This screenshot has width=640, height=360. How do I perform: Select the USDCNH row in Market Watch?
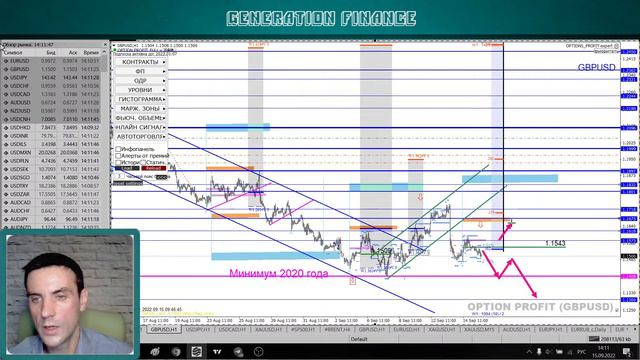51,119
